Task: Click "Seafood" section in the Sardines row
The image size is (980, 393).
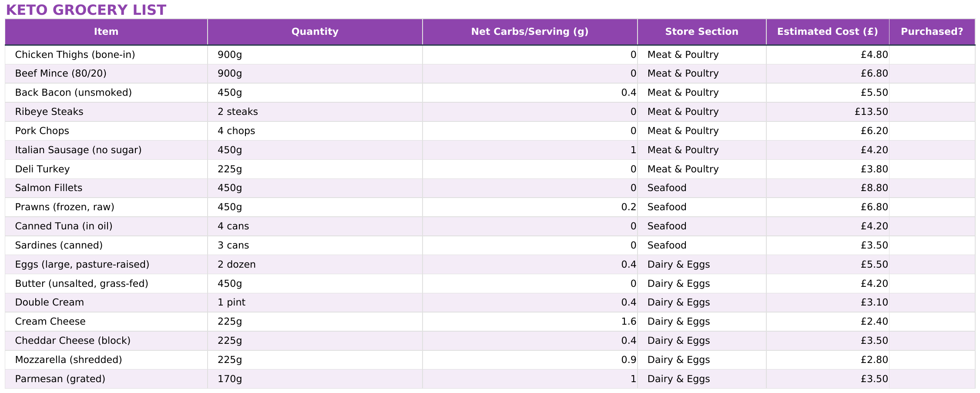Action: (702, 245)
